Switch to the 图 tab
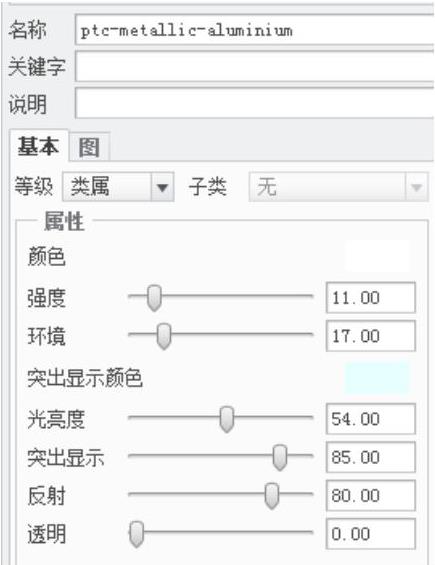The height and width of the screenshot is (565, 435). pyautogui.click(x=89, y=147)
